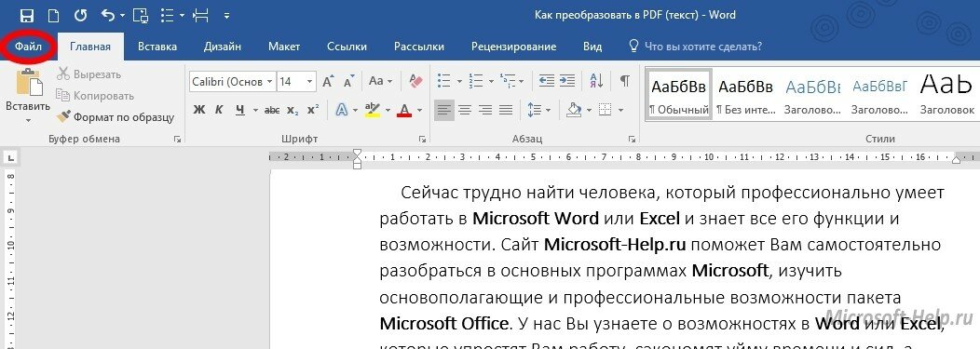Viewport: 980px width, 349px height.
Task: Click the indent marker on horizontal ruler
Action: coord(357,158)
